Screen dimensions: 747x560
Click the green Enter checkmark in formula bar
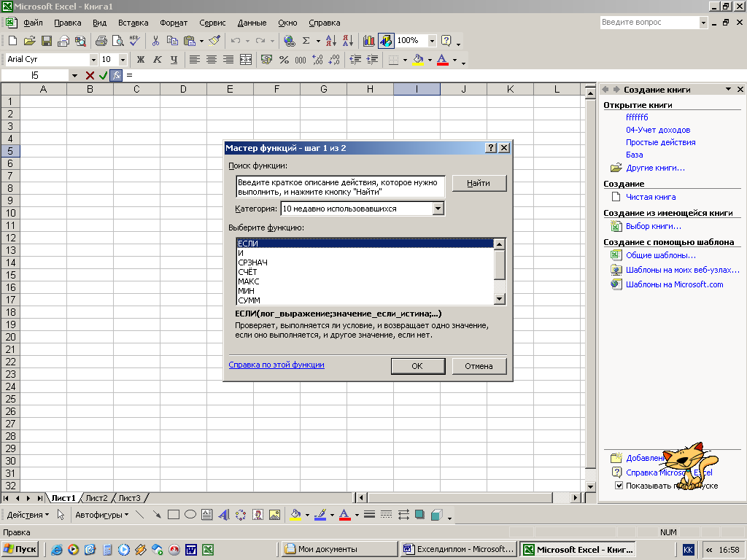[103, 75]
